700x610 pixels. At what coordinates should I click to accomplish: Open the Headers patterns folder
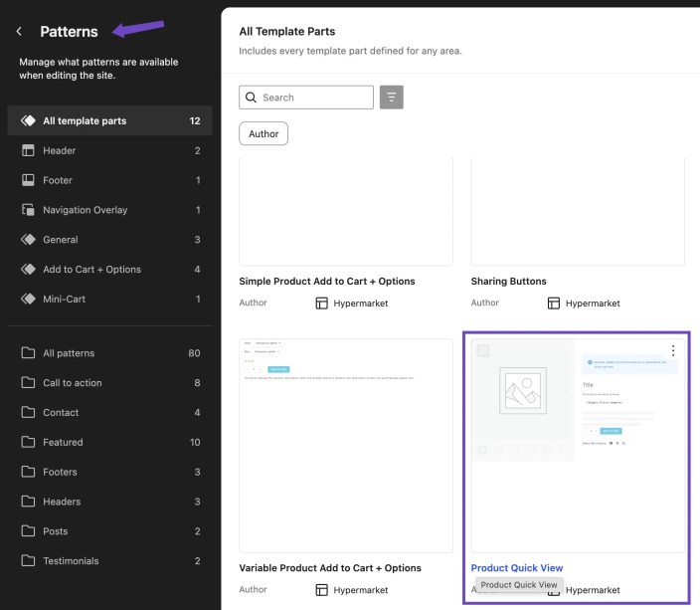(109, 502)
